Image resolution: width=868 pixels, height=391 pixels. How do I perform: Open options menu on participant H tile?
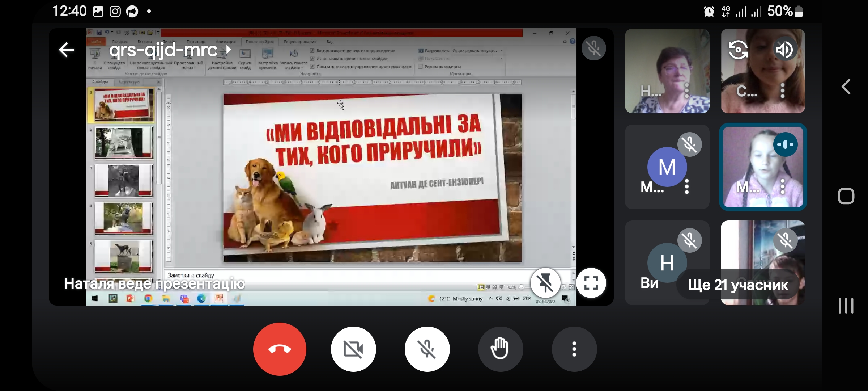(x=686, y=91)
